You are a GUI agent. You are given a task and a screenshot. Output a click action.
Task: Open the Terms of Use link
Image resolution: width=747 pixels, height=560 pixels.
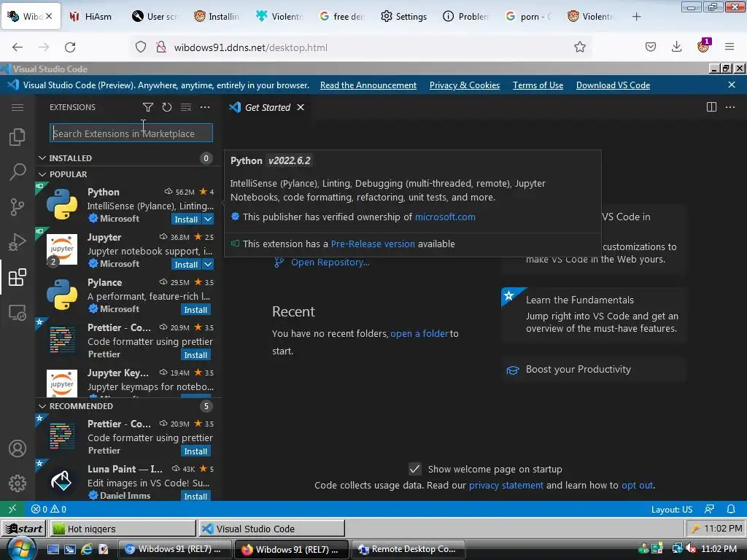538,85
